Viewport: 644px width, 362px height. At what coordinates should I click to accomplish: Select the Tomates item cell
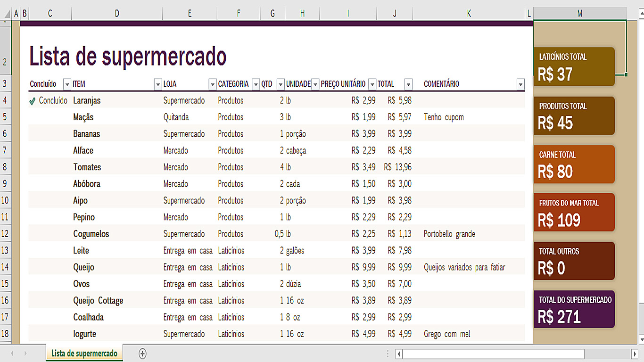pos(117,167)
